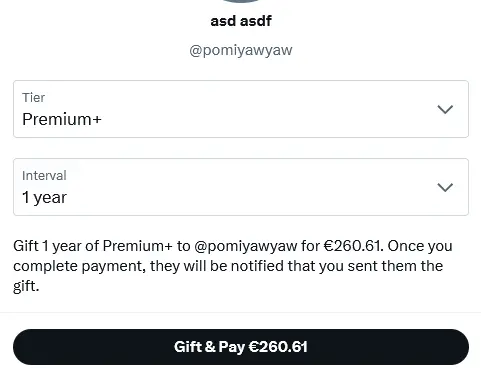The height and width of the screenshot is (369, 481).
Task: Click the €260.61 price in description text
Action: click(353, 246)
